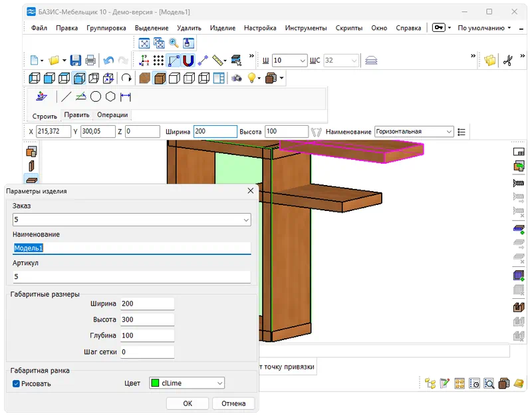Image resolution: width=532 pixels, height=418 pixels.
Task: Toggle the grid dots icon
Action: 158,61
